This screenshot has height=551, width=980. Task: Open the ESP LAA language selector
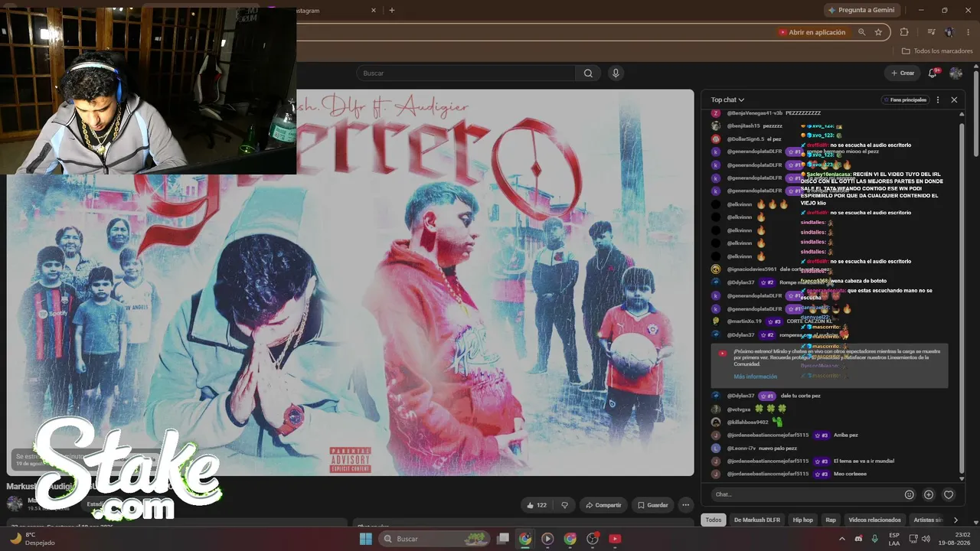[894, 539]
